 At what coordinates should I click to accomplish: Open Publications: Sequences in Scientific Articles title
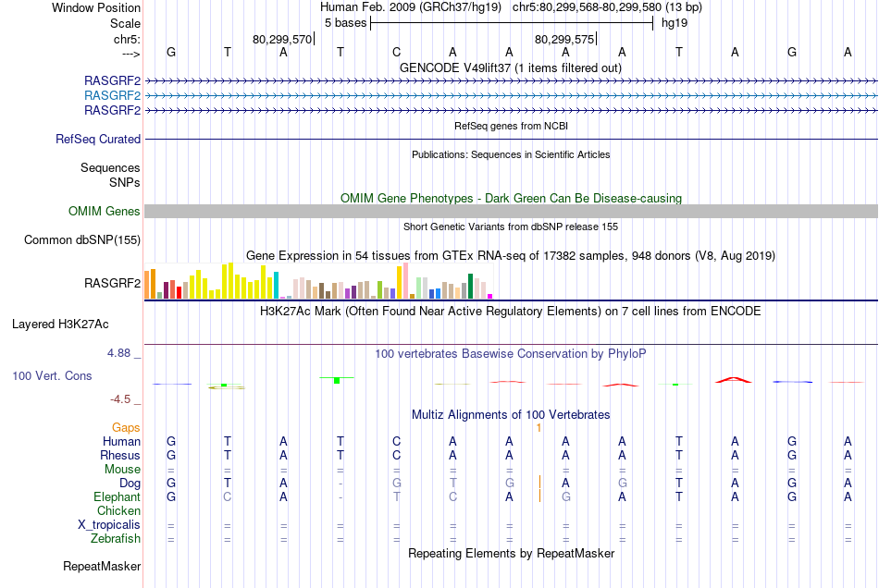(x=511, y=154)
